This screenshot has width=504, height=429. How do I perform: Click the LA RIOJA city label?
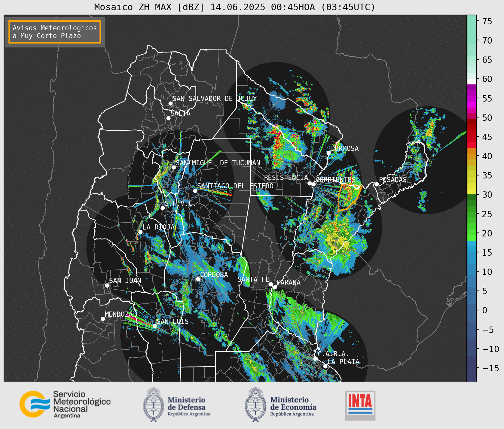(x=159, y=227)
